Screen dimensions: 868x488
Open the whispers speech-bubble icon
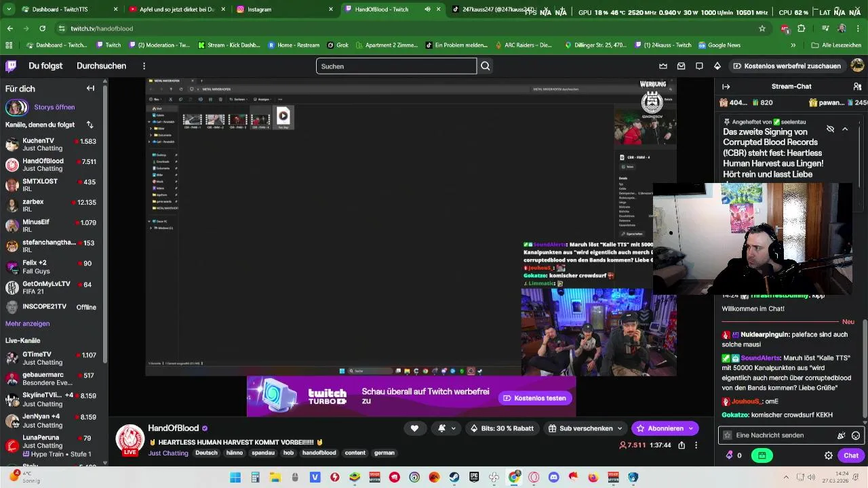click(699, 66)
